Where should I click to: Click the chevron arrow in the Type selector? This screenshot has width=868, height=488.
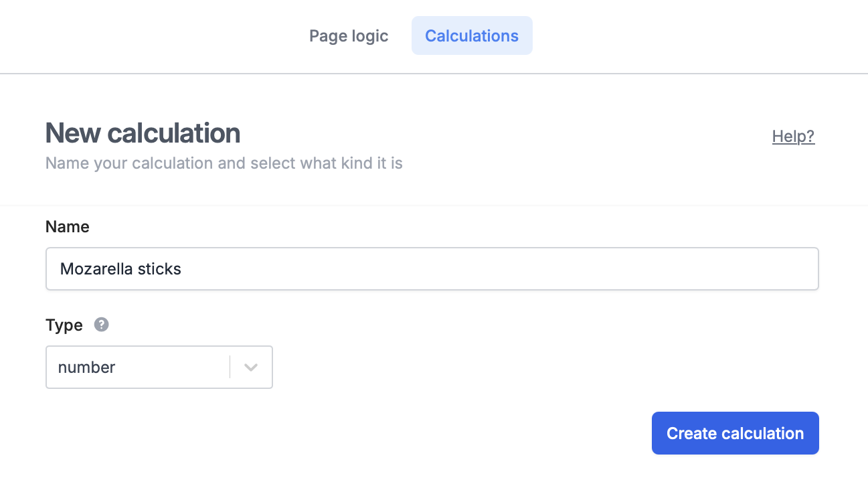[x=251, y=367]
